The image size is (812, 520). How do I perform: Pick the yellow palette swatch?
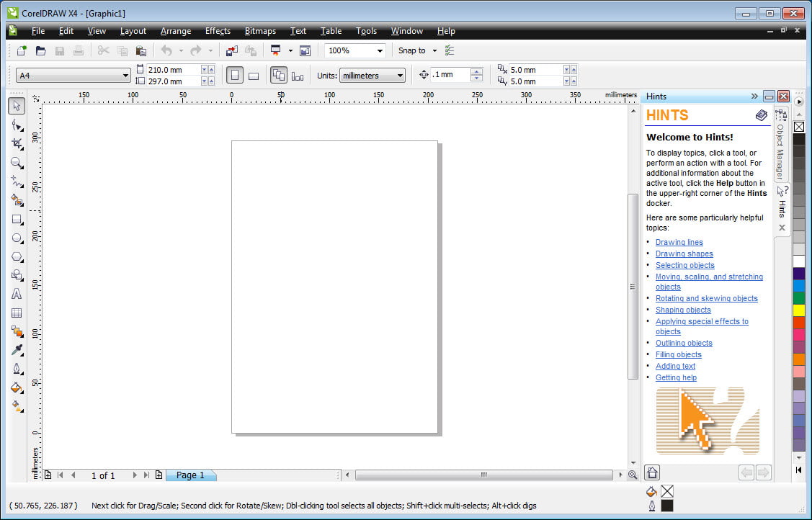(799, 310)
